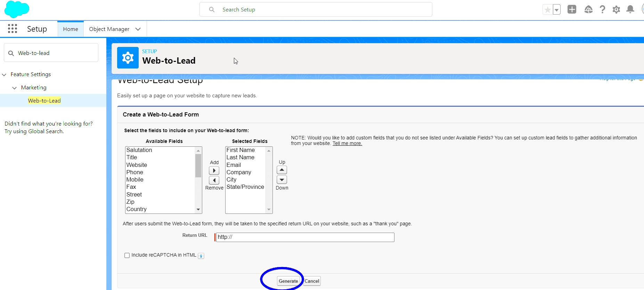Collapse the Feature Settings tree node
644x290 pixels.
(x=4, y=75)
